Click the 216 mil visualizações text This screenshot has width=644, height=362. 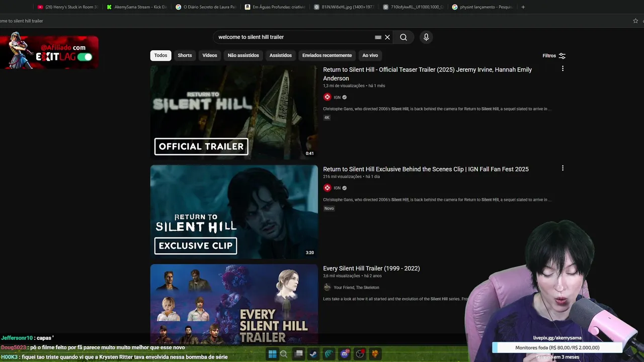(342, 177)
